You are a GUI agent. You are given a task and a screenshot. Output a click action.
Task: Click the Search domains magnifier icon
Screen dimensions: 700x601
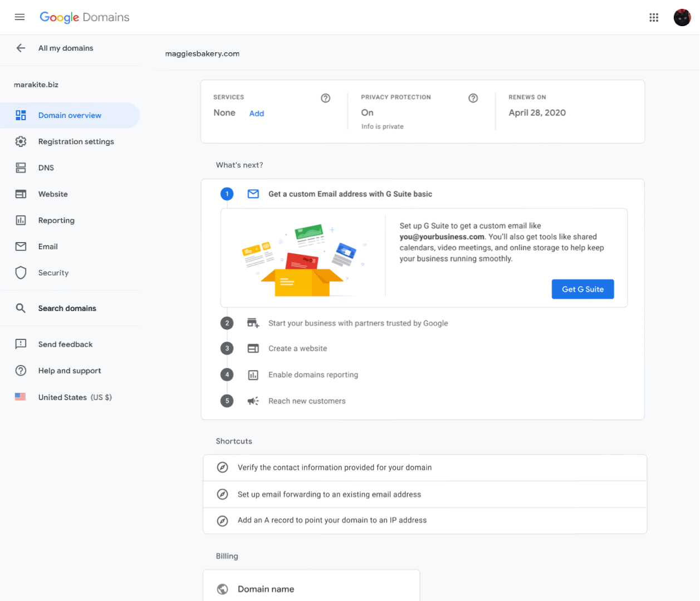21,308
